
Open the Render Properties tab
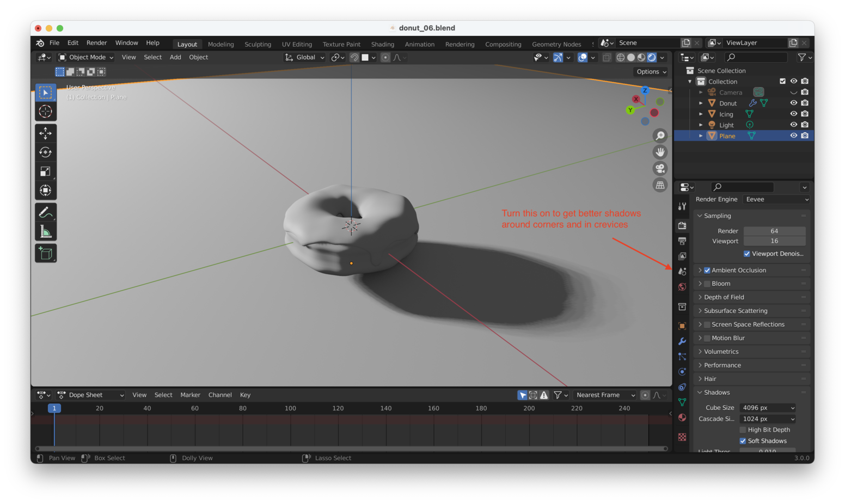pos(682,225)
